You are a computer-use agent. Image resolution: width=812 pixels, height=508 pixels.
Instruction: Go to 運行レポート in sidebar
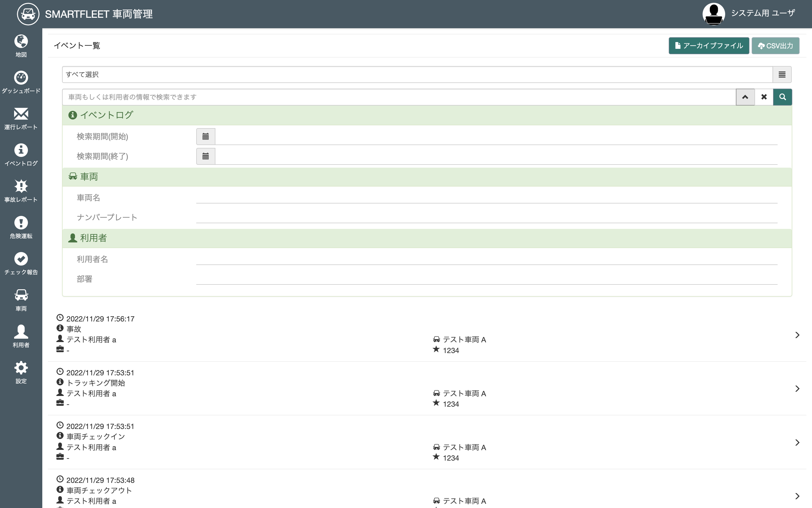(x=21, y=119)
